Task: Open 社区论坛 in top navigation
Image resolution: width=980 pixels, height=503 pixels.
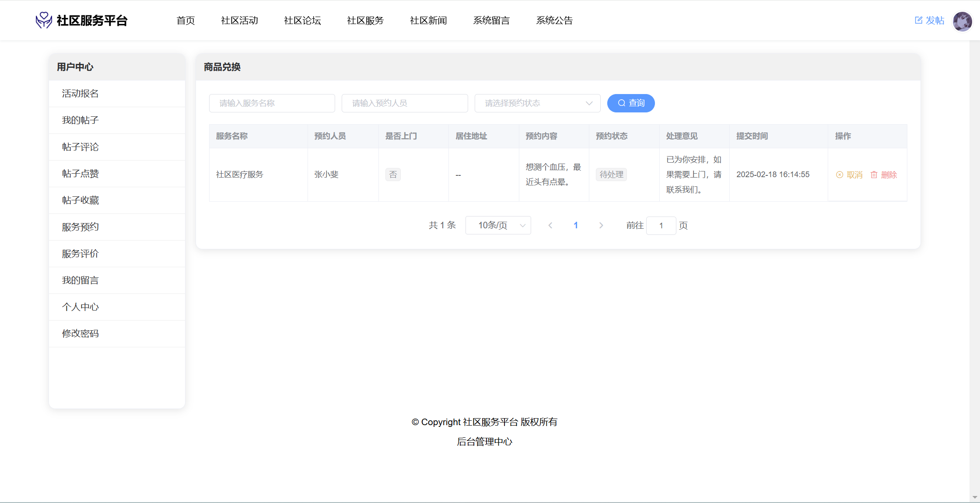Action: pyautogui.click(x=302, y=21)
